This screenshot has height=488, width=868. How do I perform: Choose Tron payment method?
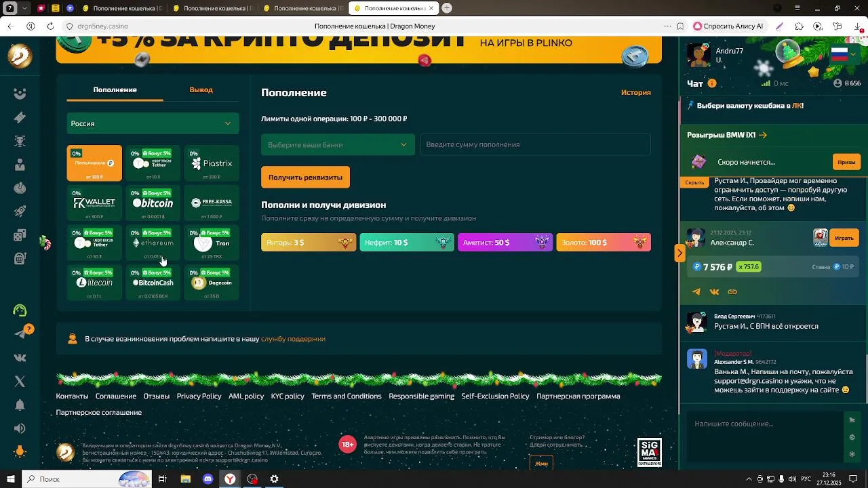[x=212, y=243]
